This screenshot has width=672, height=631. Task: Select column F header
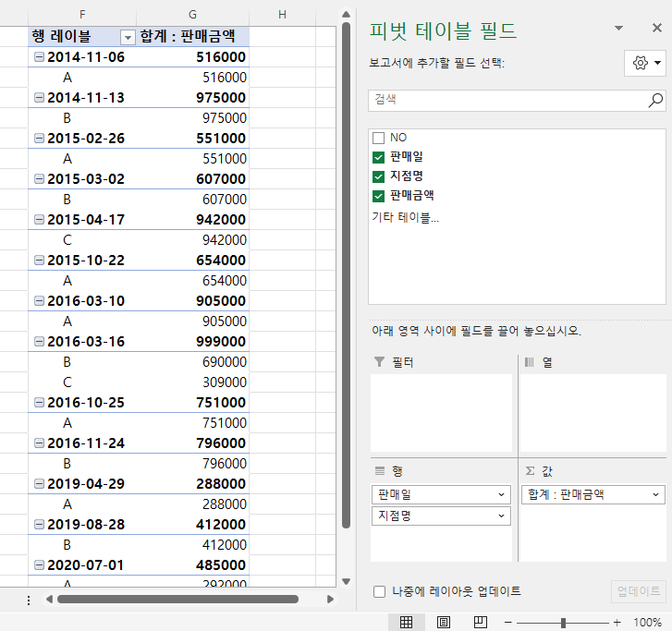[82, 15]
